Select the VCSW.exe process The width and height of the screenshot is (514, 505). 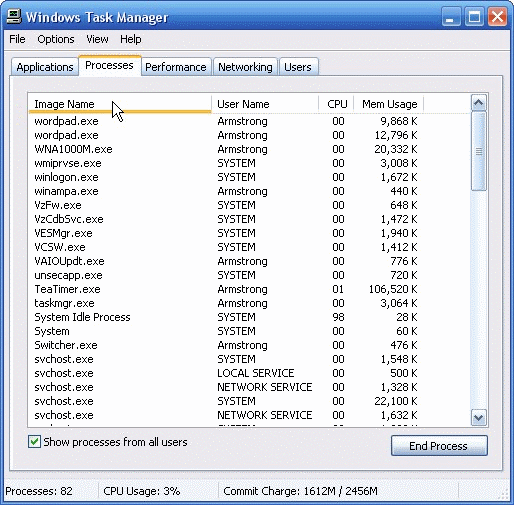click(250, 247)
